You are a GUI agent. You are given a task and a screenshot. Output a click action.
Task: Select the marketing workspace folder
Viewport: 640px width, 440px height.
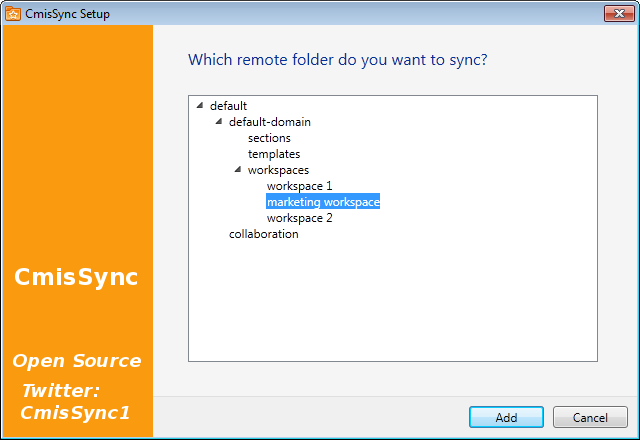(x=323, y=202)
